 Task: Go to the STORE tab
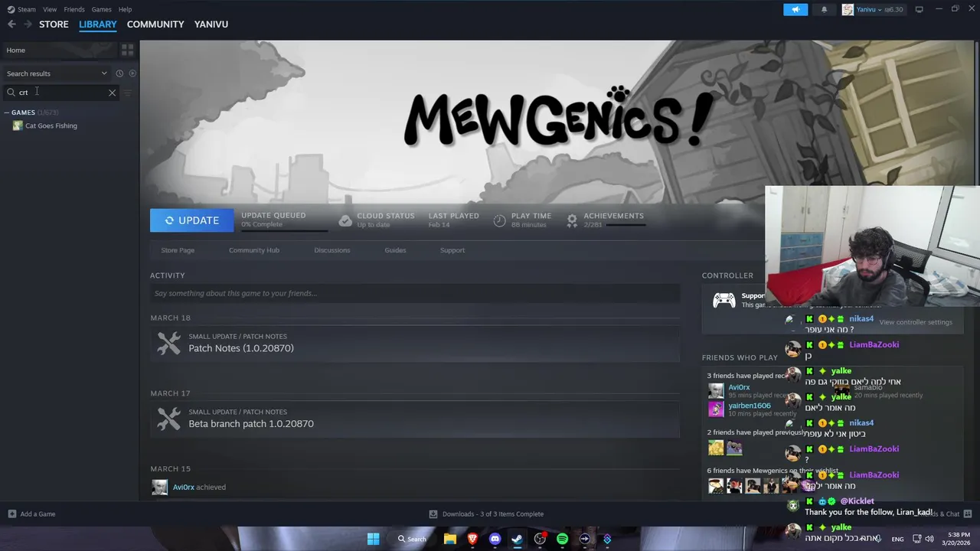click(x=54, y=24)
